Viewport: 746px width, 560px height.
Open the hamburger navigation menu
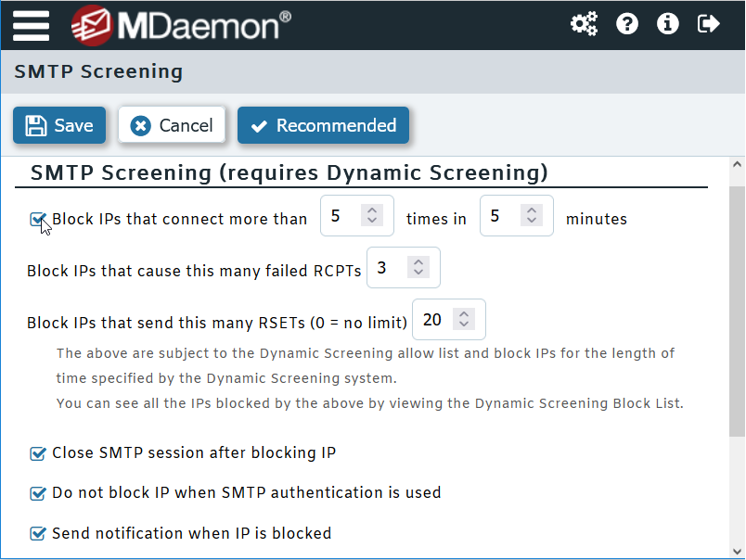31,25
